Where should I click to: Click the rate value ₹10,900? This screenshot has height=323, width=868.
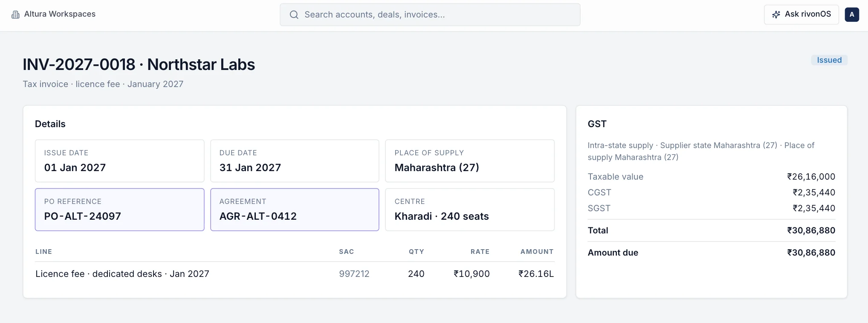coord(472,274)
